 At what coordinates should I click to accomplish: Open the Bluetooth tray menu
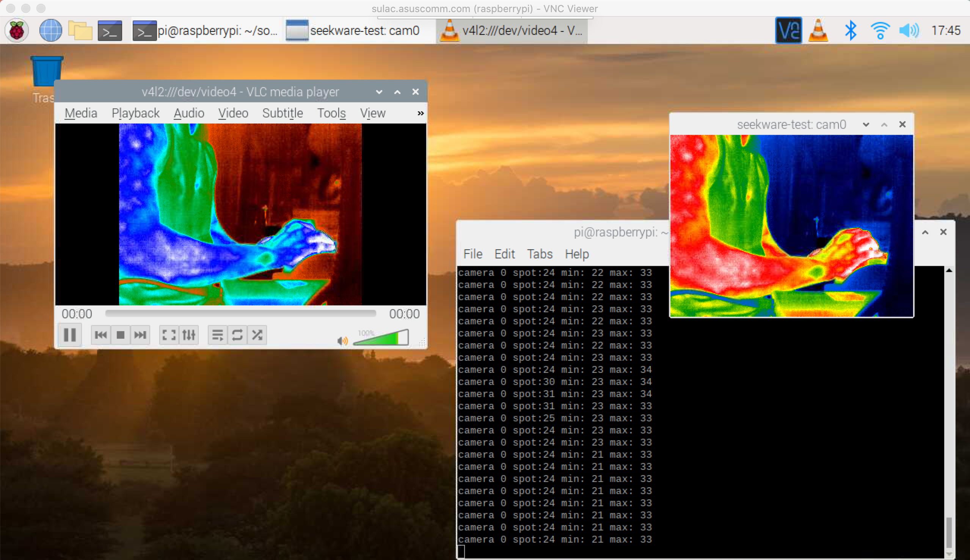[x=850, y=30]
